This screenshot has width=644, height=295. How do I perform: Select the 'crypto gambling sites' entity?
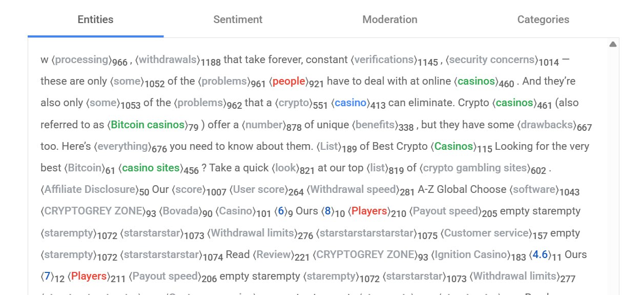pyautogui.click(x=475, y=168)
